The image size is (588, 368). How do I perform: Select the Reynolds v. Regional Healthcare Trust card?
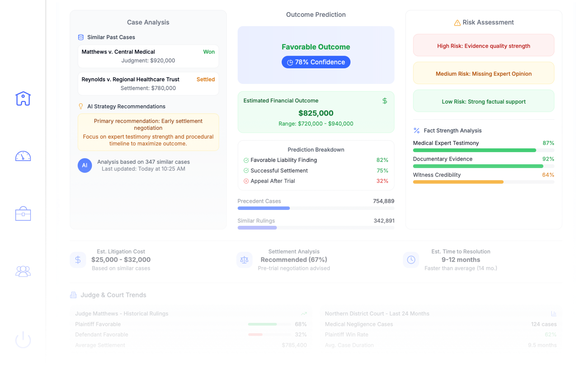tap(148, 83)
